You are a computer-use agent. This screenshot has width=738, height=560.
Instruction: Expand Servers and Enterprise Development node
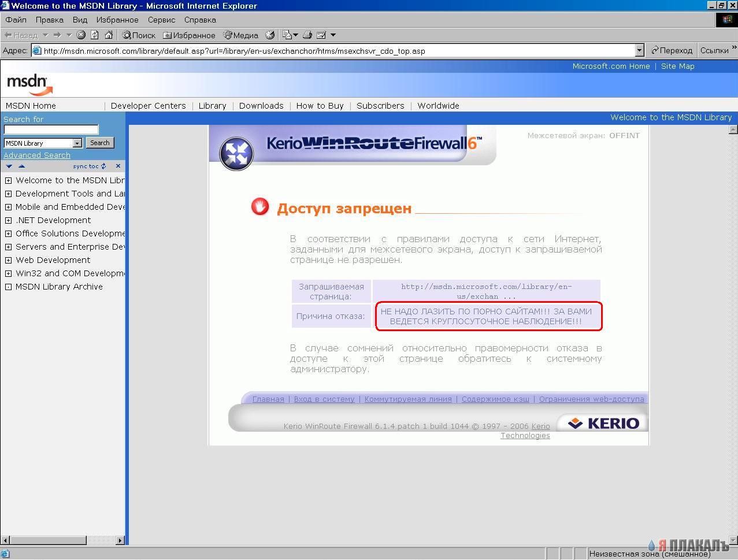9,247
